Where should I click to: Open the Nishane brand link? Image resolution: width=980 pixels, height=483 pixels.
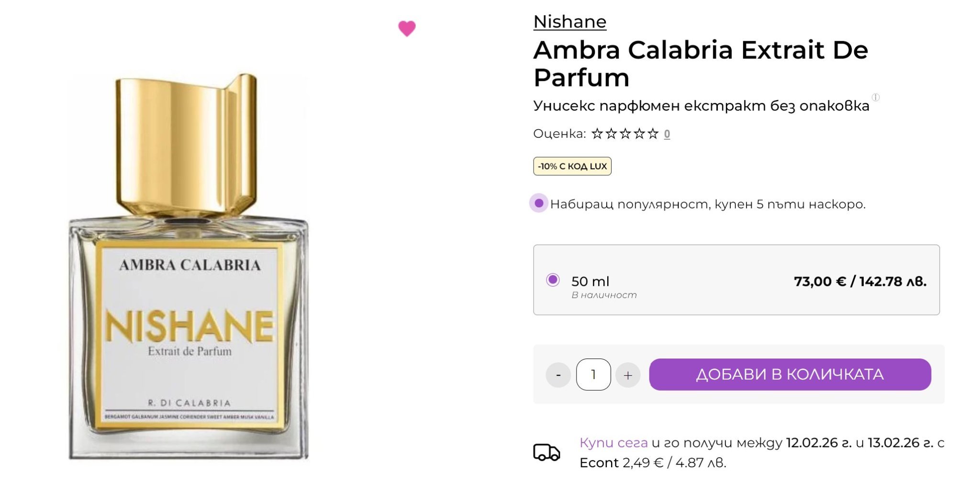(570, 22)
